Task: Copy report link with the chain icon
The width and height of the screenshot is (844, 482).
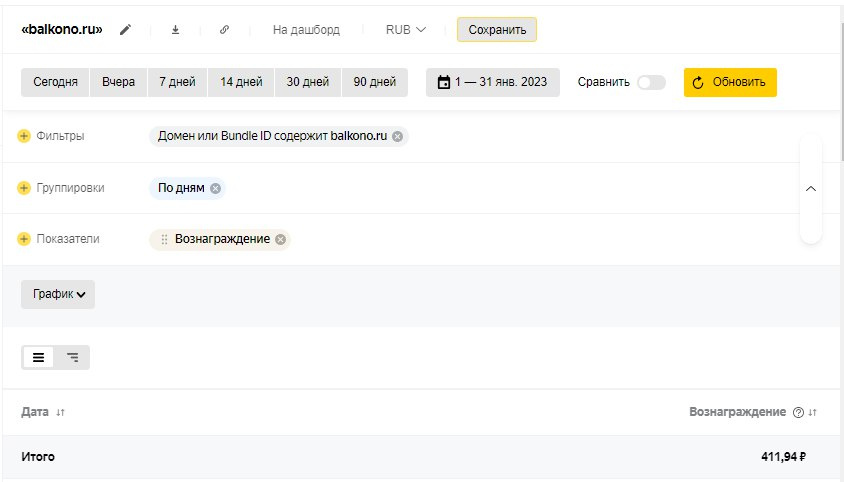Action: coord(224,30)
